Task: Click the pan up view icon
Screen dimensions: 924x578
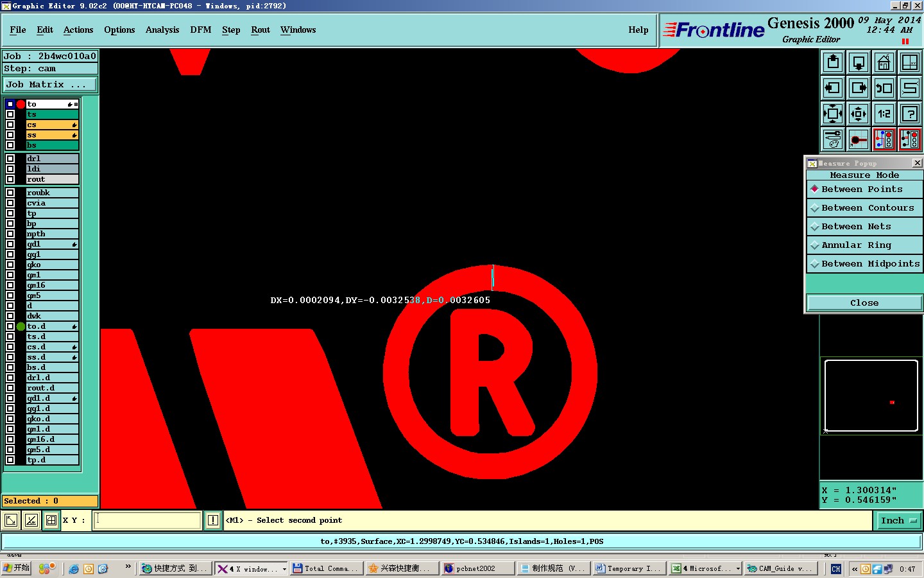Action: 833,62
